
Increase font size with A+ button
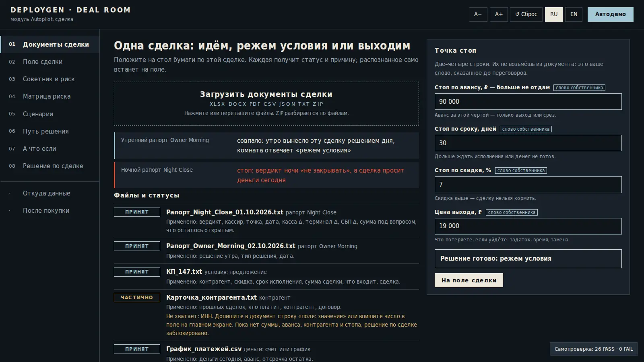[499, 14]
